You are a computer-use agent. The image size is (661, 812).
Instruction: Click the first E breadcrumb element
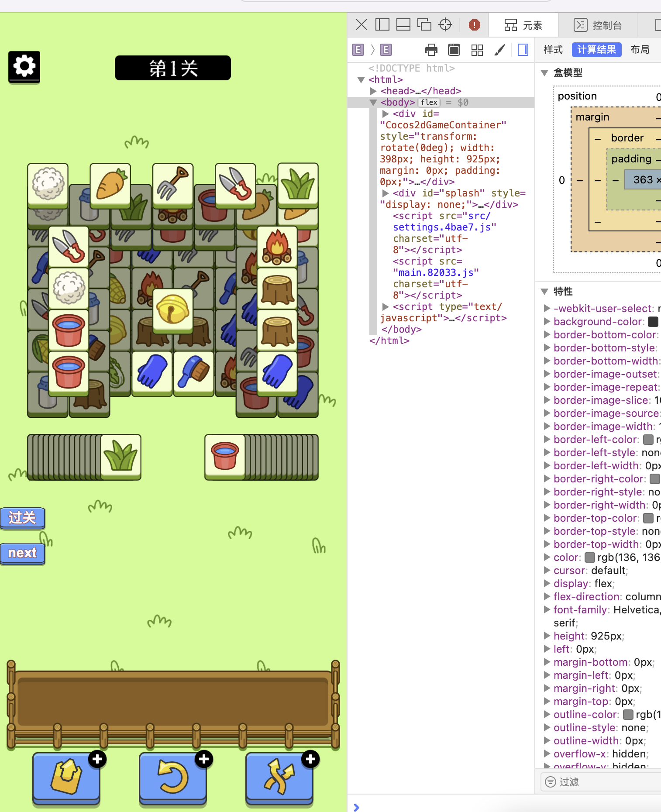pos(358,50)
